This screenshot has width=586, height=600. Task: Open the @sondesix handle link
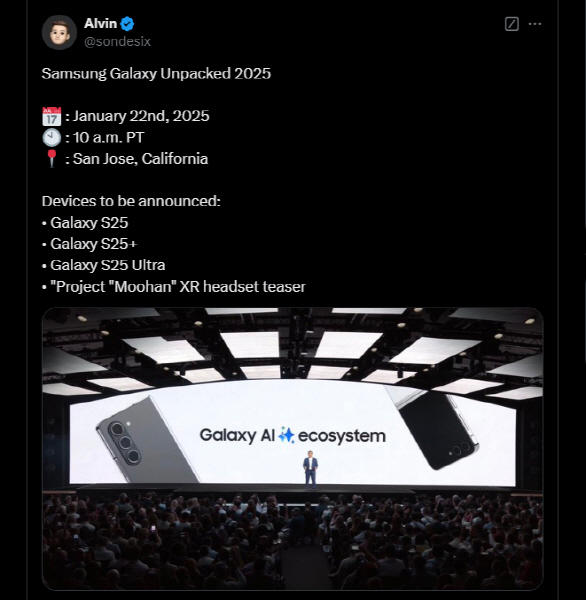click(x=118, y=41)
